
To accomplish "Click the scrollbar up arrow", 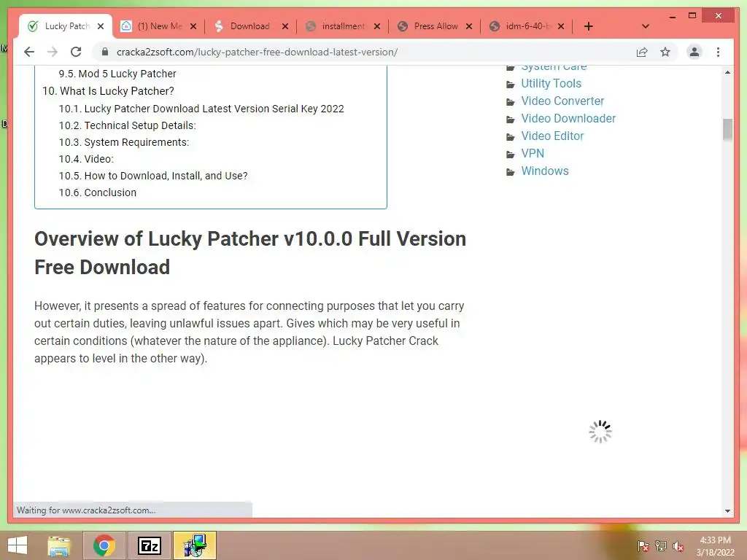I will pos(727,72).
